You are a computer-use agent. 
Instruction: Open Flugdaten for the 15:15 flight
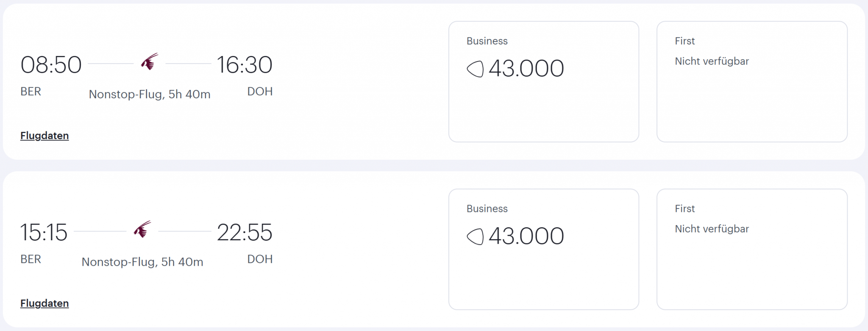(x=45, y=303)
